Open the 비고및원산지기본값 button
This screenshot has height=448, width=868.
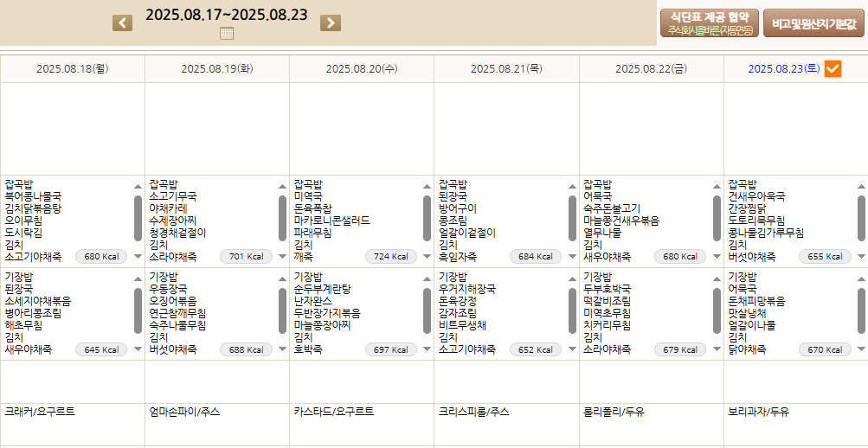pos(813,23)
